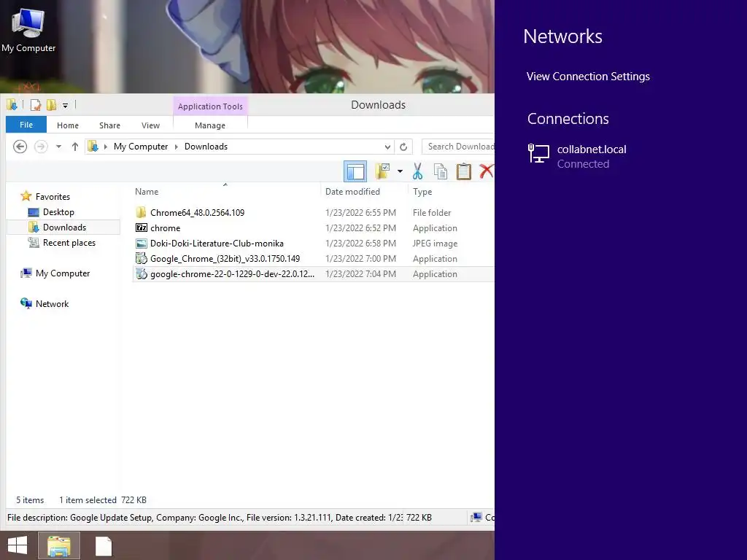Click the computer icon in status bar
The image size is (747, 560).
(x=476, y=517)
